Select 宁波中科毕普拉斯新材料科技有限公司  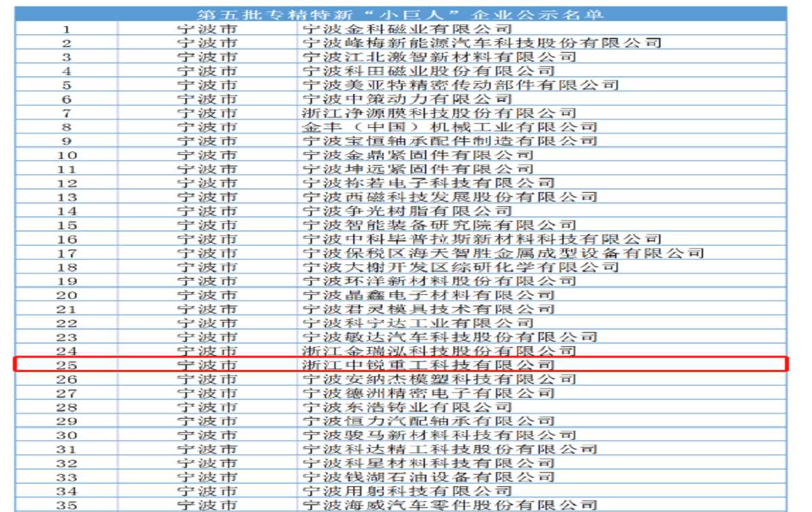(x=482, y=239)
